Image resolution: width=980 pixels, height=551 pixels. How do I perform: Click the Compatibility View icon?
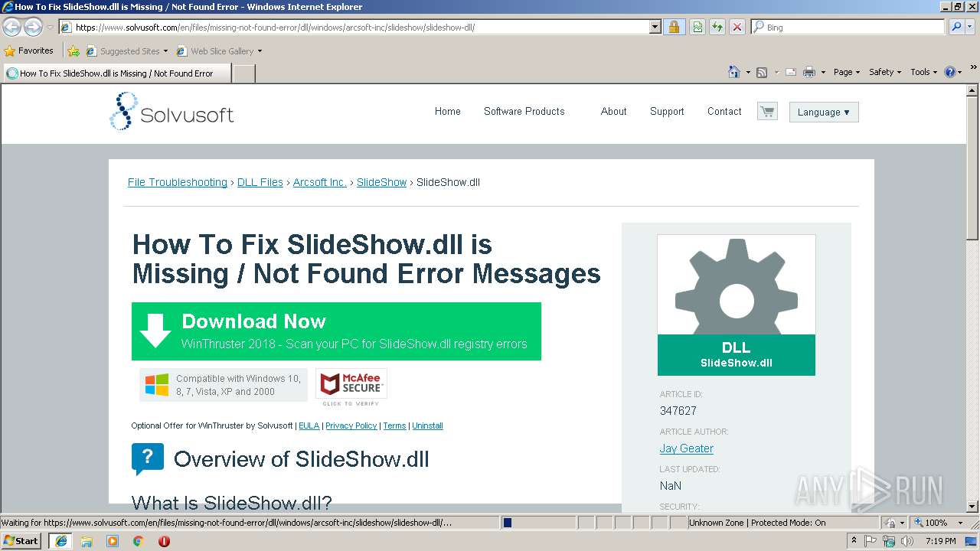697,27
